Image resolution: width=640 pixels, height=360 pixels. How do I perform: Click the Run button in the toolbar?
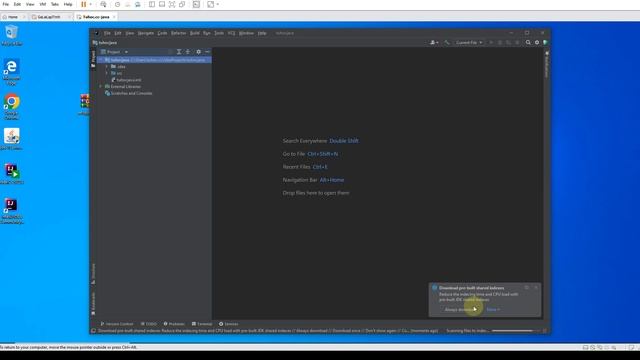(491, 42)
